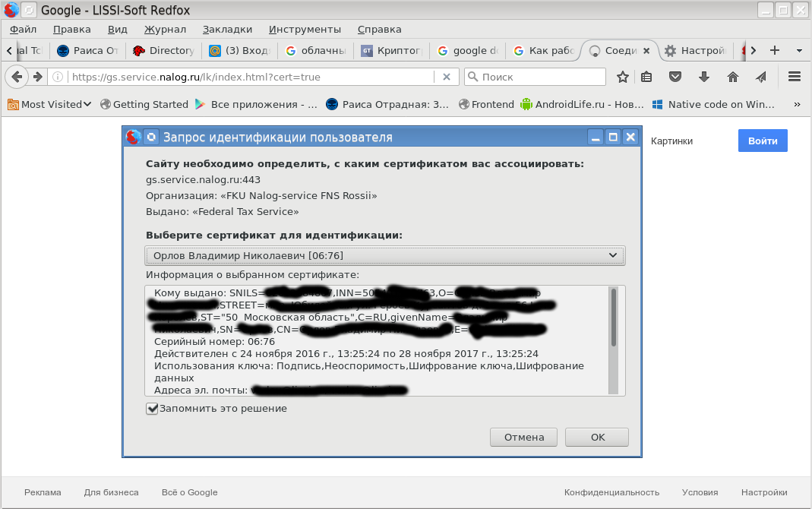Uncheck "Запомнить это решение"

(x=152, y=408)
